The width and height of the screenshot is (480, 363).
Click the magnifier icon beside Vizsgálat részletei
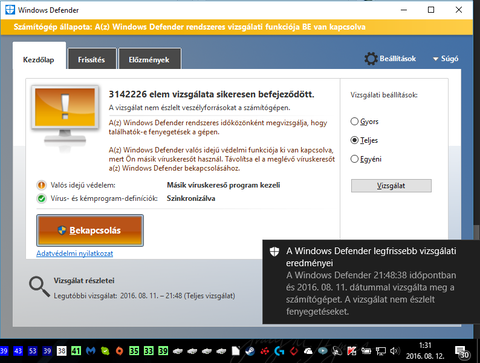point(39,287)
